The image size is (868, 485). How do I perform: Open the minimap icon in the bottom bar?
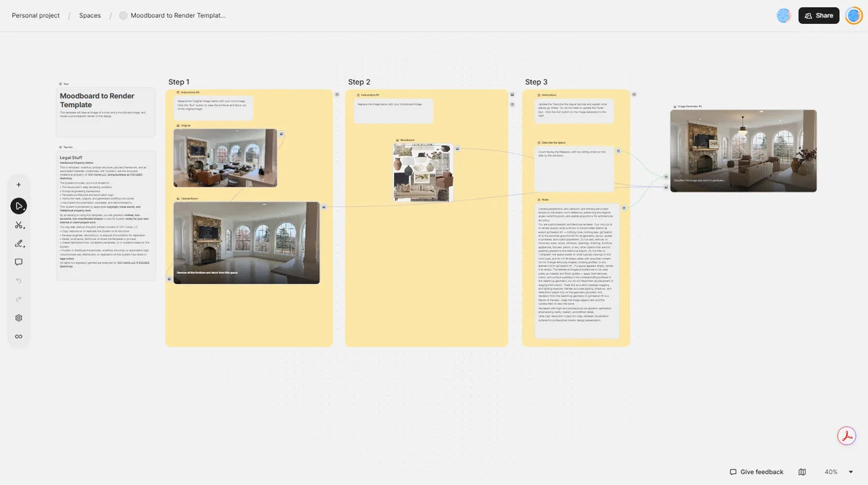801,471
